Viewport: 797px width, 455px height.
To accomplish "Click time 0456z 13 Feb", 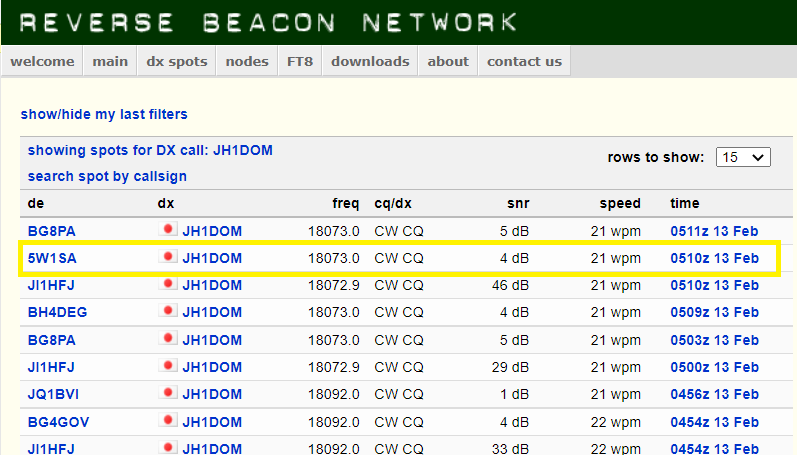I will coord(714,394).
